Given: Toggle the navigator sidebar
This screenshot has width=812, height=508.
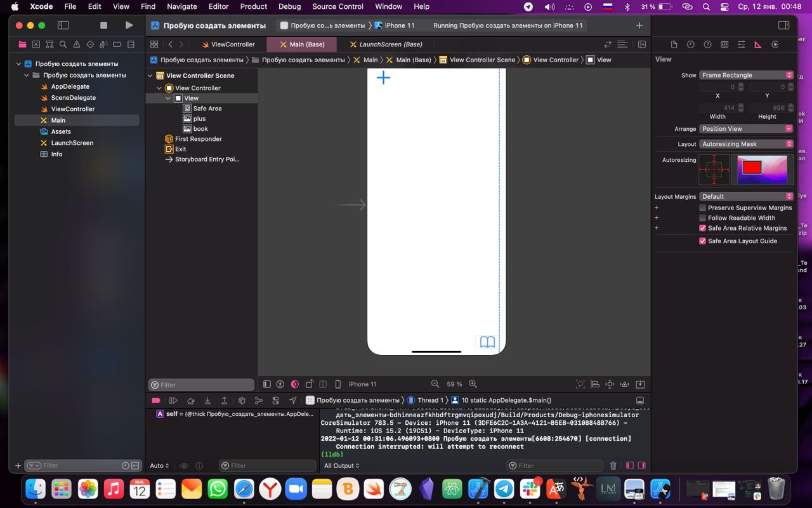Looking at the screenshot, I should coord(63,25).
